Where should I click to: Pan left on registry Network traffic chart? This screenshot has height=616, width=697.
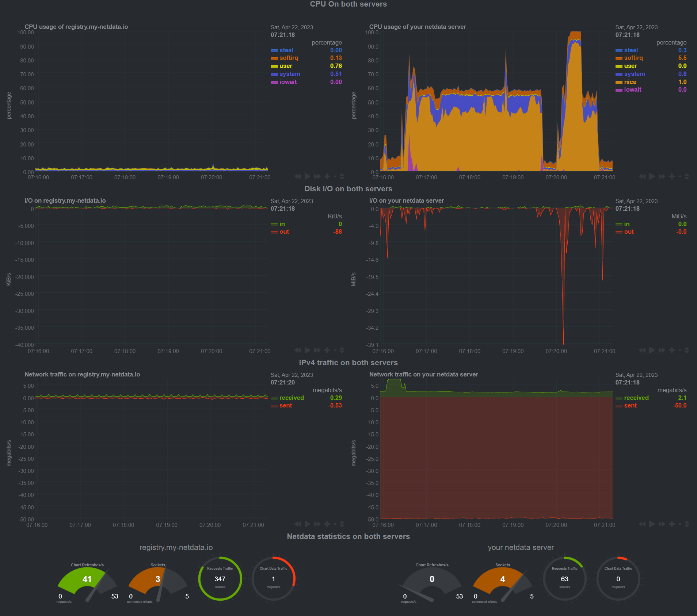point(298,524)
